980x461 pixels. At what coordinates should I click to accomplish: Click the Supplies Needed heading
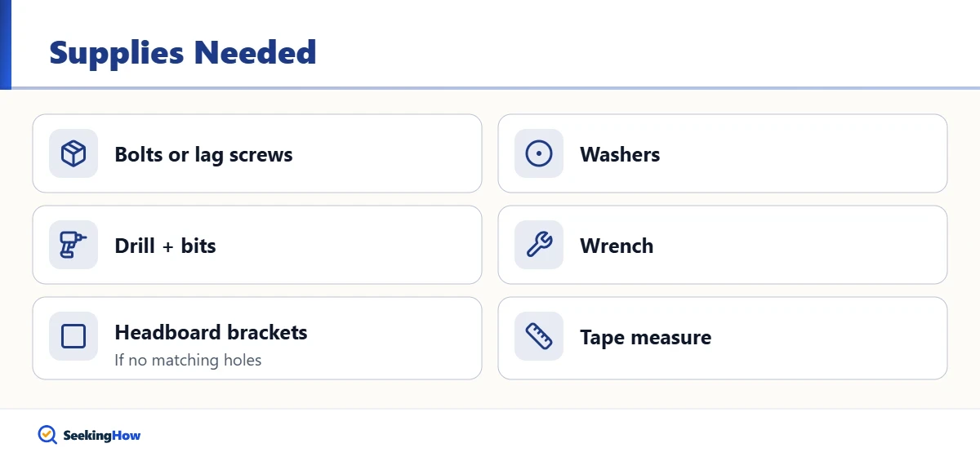click(x=183, y=52)
